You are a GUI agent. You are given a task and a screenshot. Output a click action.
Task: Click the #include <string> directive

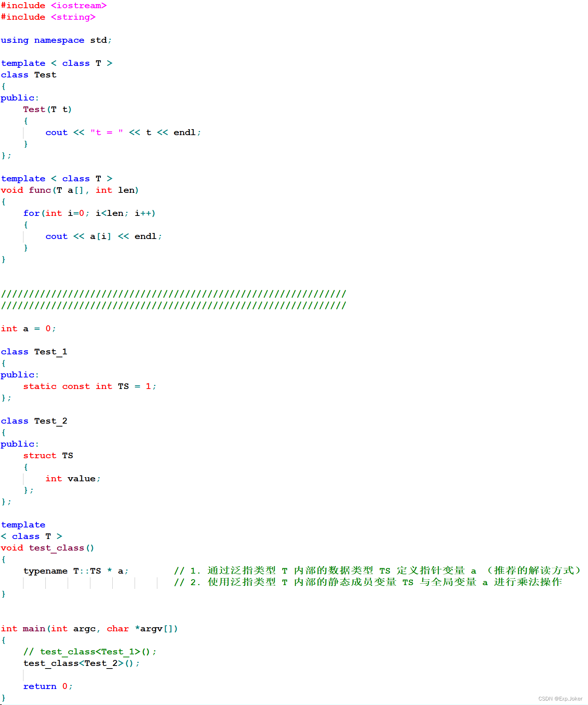tap(48, 17)
